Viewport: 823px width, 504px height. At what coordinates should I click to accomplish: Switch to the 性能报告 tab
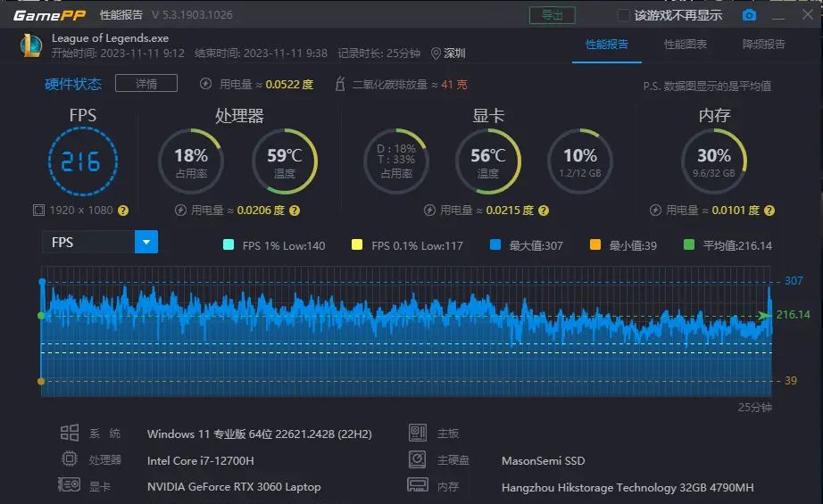(x=607, y=45)
